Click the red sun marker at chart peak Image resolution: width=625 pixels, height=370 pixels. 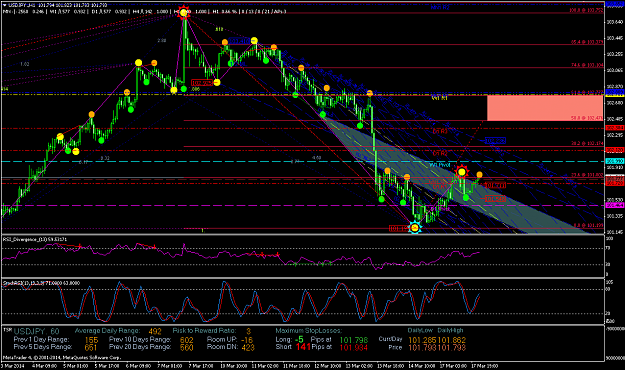coord(183,13)
